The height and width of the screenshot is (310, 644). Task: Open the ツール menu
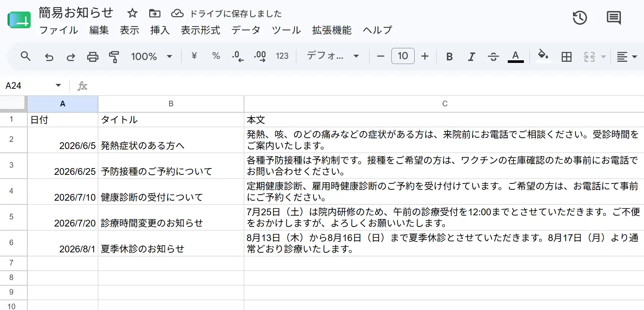(x=286, y=30)
